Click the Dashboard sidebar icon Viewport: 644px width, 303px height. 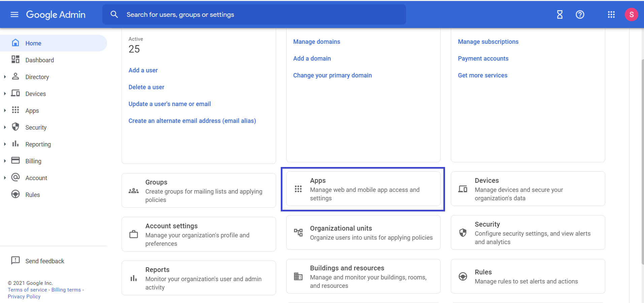[15, 60]
